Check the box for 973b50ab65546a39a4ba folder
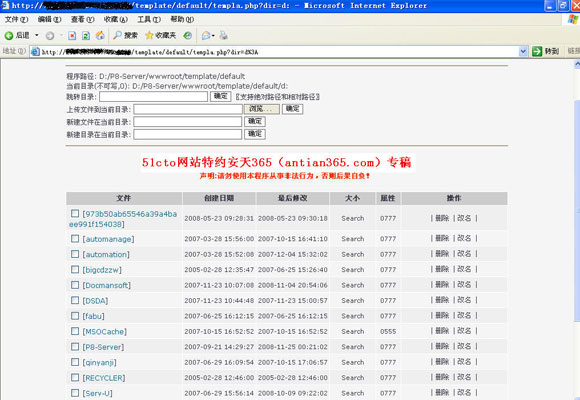580x400 pixels. pyautogui.click(x=75, y=214)
